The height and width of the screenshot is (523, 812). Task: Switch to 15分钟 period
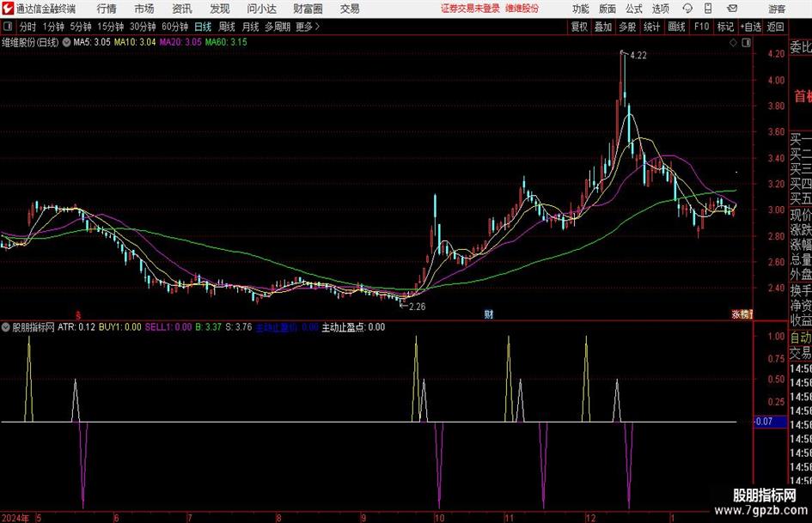coord(111,27)
